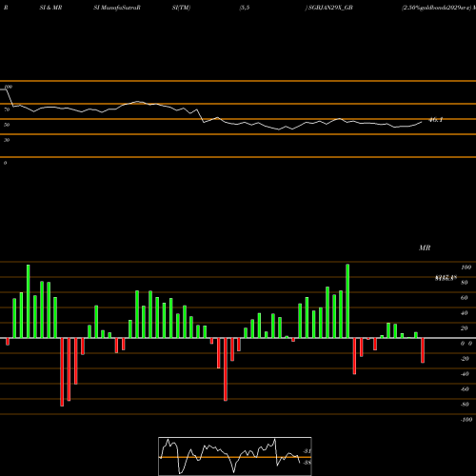The width and height of the screenshot is (476, 476).
Task: Click the -20 label on the MR axis
Action: point(465,359)
